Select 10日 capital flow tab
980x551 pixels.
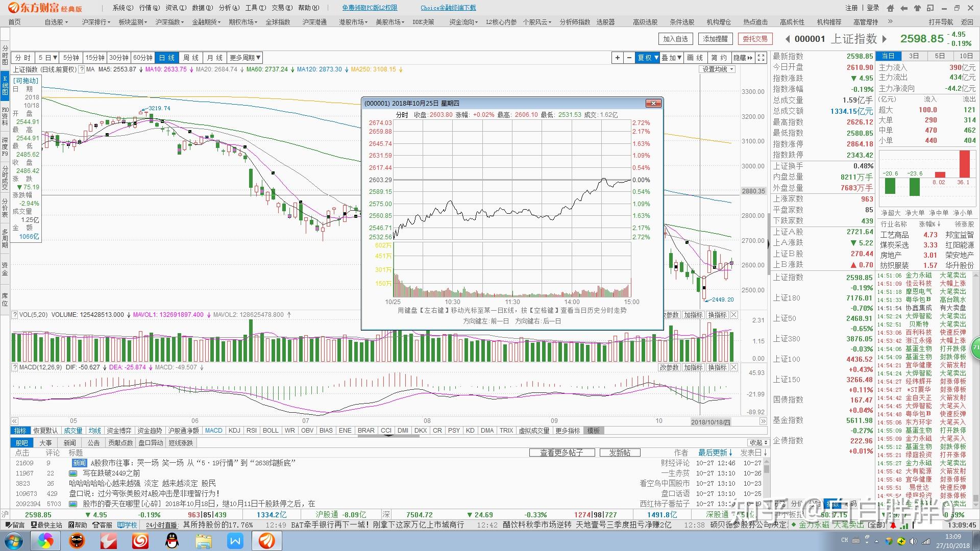coord(966,56)
